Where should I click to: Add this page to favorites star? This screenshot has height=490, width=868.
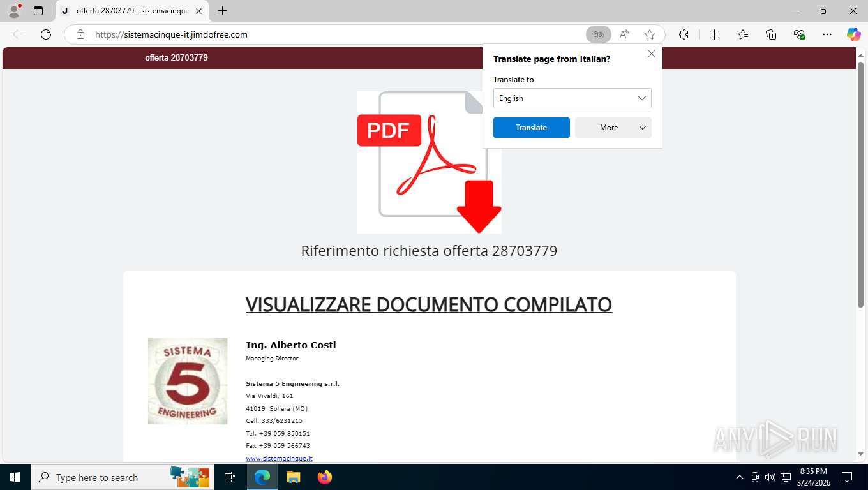tap(650, 34)
